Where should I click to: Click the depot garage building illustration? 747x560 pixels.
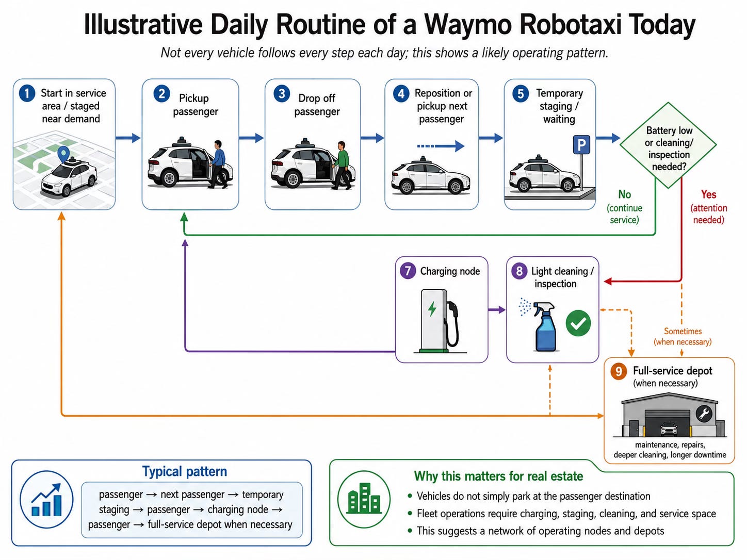670,415
